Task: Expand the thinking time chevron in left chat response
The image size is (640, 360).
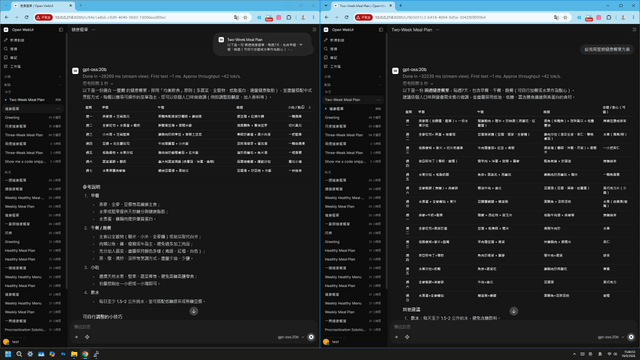Action: [x=112, y=84]
